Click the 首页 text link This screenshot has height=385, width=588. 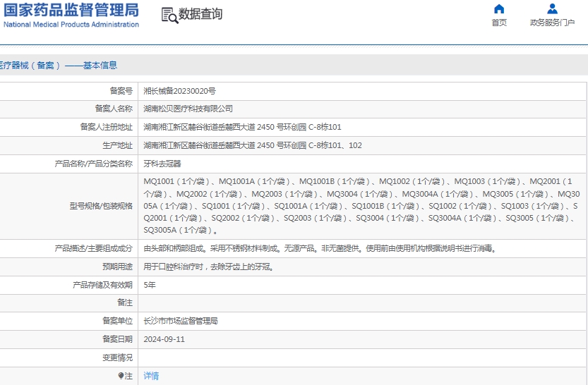pyautogui.click(x=499, y=23)
